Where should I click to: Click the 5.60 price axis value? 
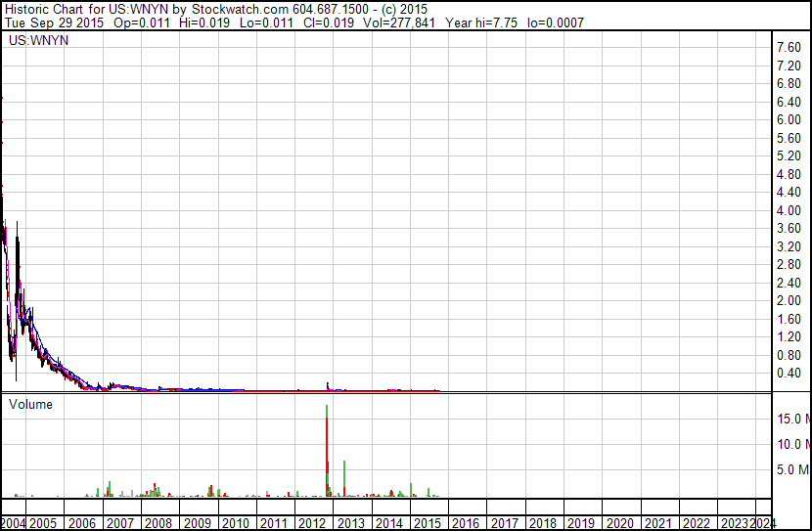789,138
